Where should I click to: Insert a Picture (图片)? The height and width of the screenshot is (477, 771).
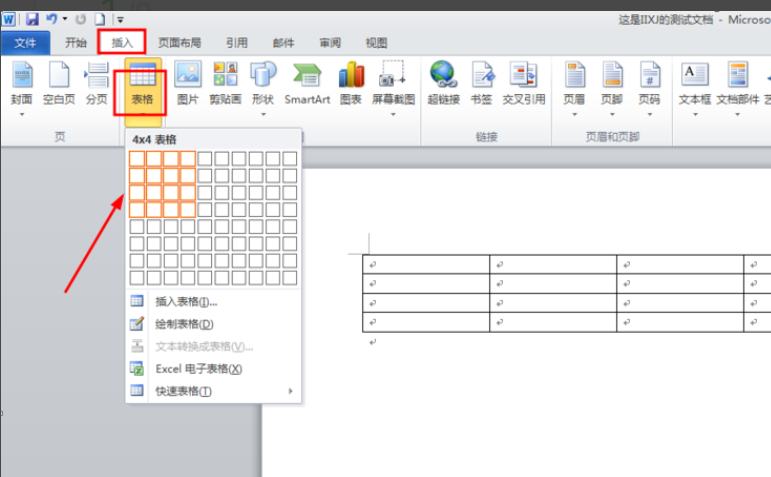coord(188,83)
